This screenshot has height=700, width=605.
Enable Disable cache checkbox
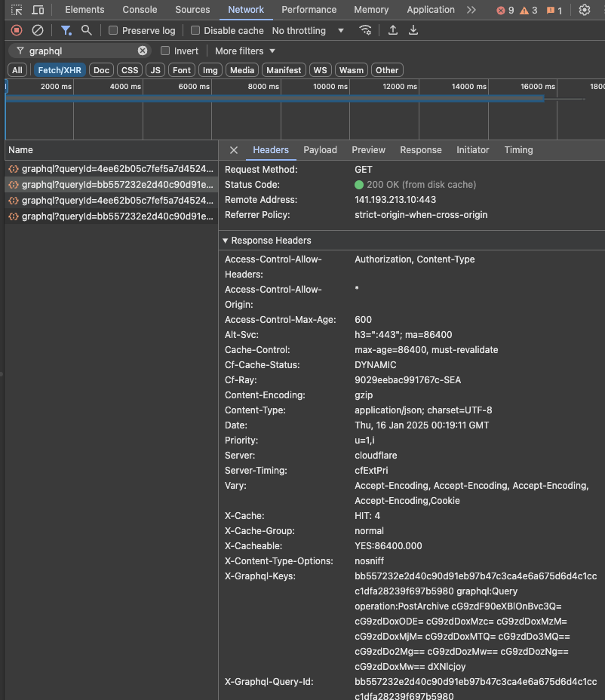click(195, 30)
